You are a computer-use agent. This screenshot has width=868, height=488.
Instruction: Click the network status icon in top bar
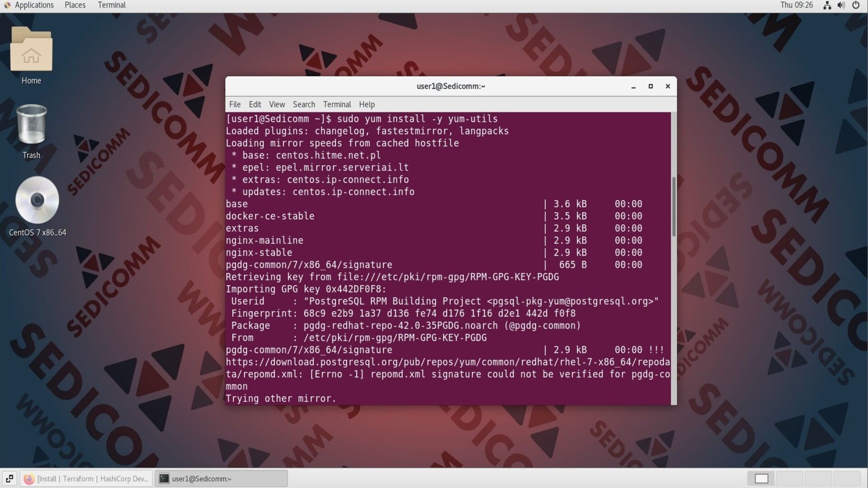click(827, 5)
